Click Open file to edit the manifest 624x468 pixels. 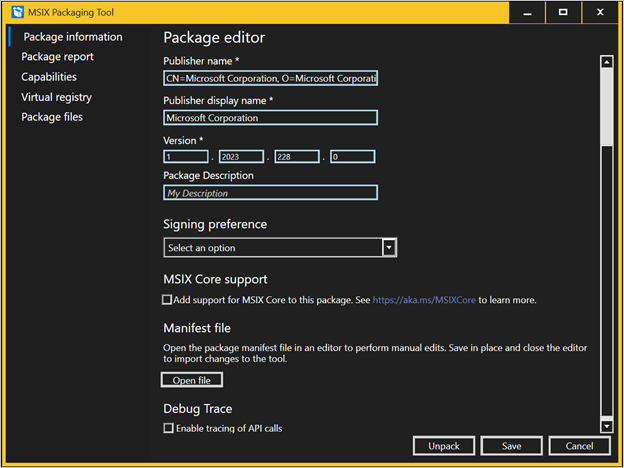tap(192, 380)
